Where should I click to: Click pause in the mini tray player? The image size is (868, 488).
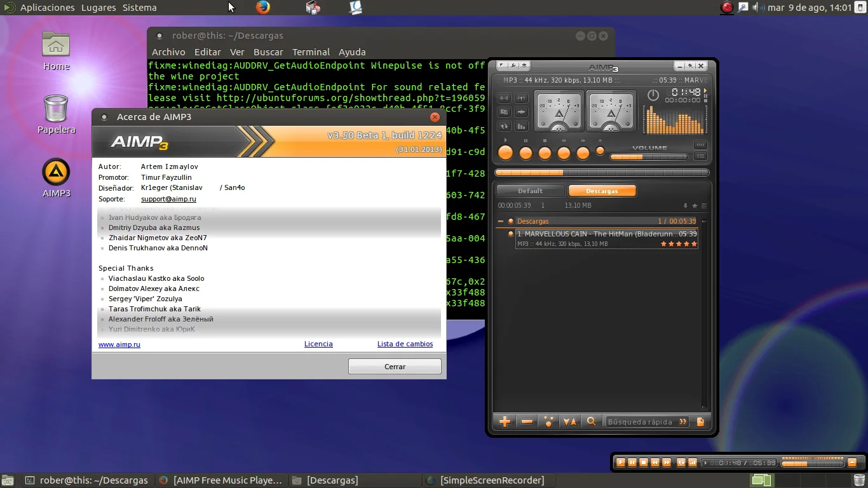coord(632,463)
